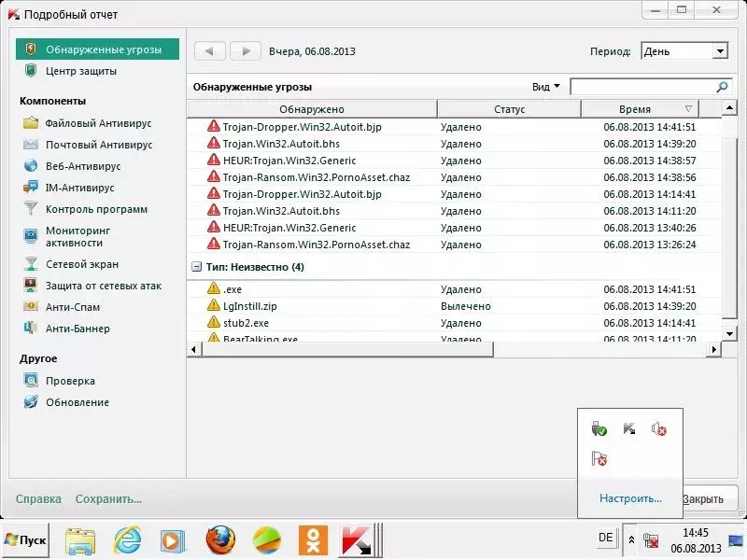Go to the previous report period
Image resolution: width=747 pixels, height=560 pixels.
click(x=209, y=51)
